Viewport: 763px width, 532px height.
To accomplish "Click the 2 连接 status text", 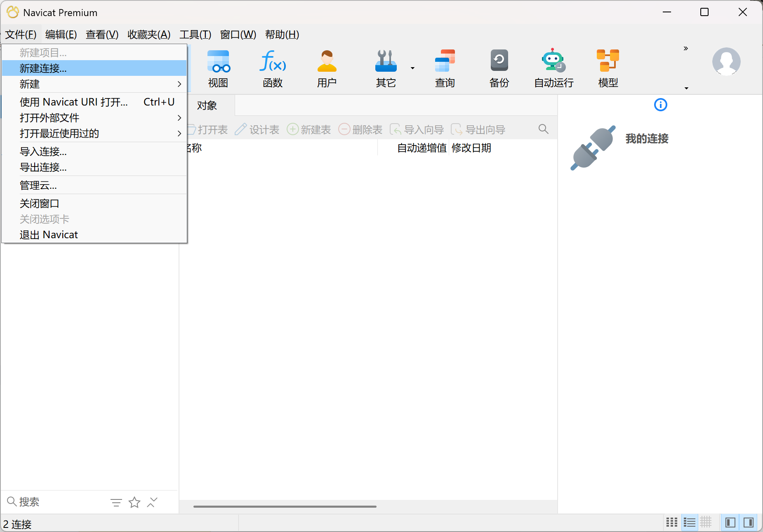I will point(17,524).
